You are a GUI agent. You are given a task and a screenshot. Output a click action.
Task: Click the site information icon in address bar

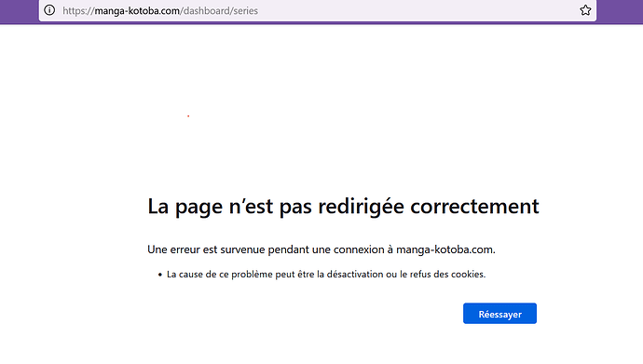click(49, 10)
